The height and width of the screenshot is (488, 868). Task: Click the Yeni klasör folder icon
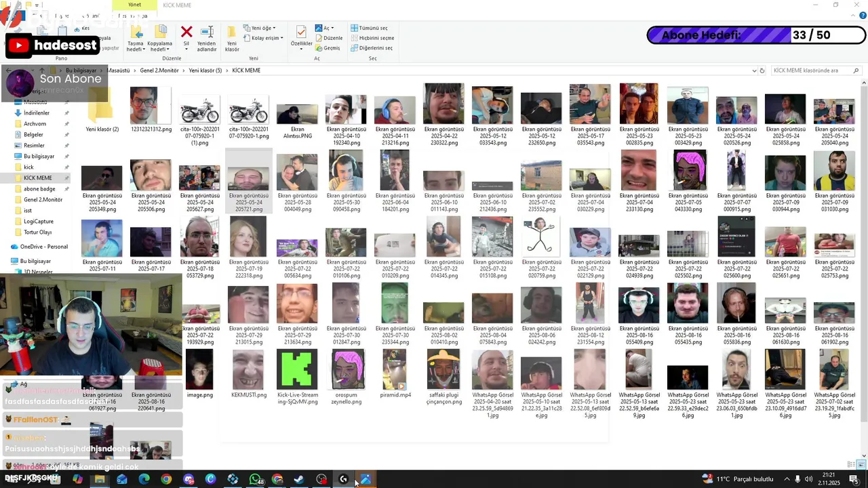(232, 32)
